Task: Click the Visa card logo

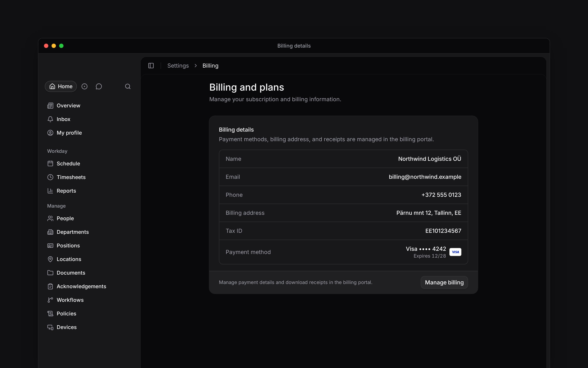Action: pyautogui.click(x=455, y=252)
